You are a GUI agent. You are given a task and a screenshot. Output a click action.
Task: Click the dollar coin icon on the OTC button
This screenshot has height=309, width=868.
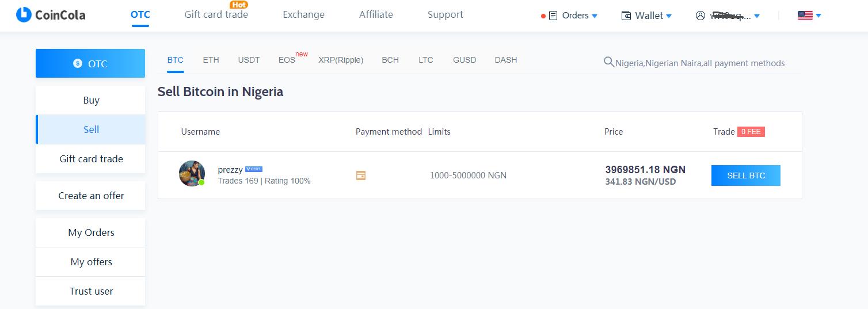[x=78, y=63]
